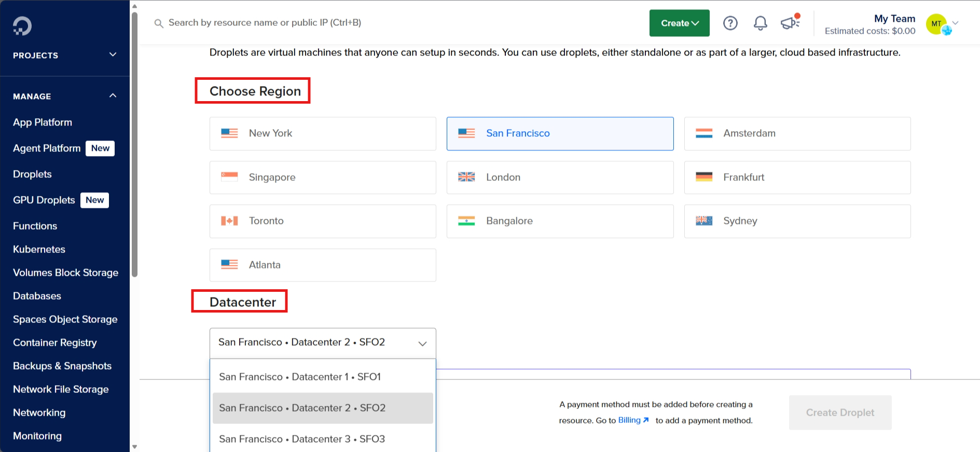Image resolution: width=980 pixels, height=452 pixels.
Task: Go to Droplets in sidebar
Action: [32, 174]
